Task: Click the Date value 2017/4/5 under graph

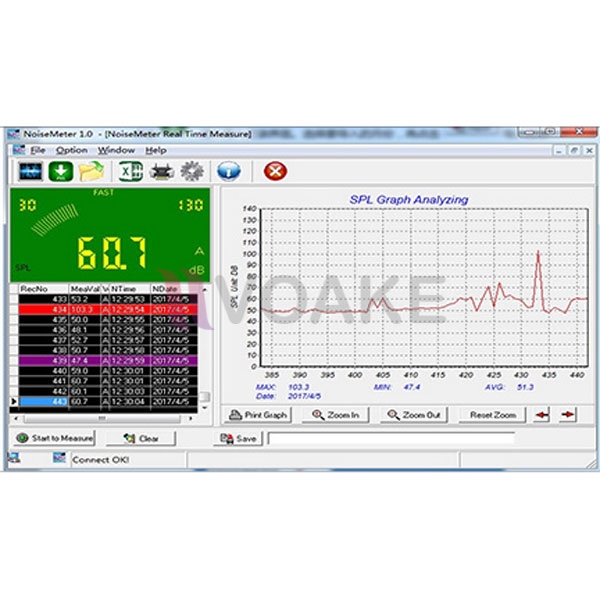Action: pyautogui.click(x=304, y=396)
